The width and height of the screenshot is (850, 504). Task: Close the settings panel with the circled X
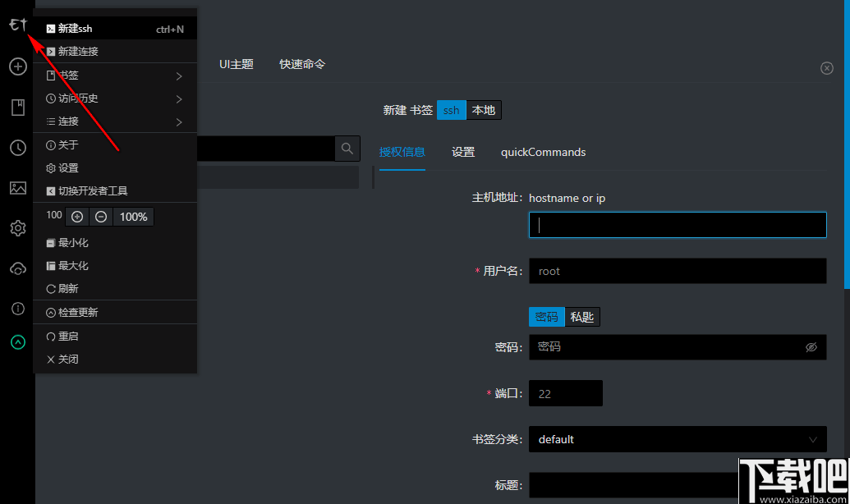[827, 68]
